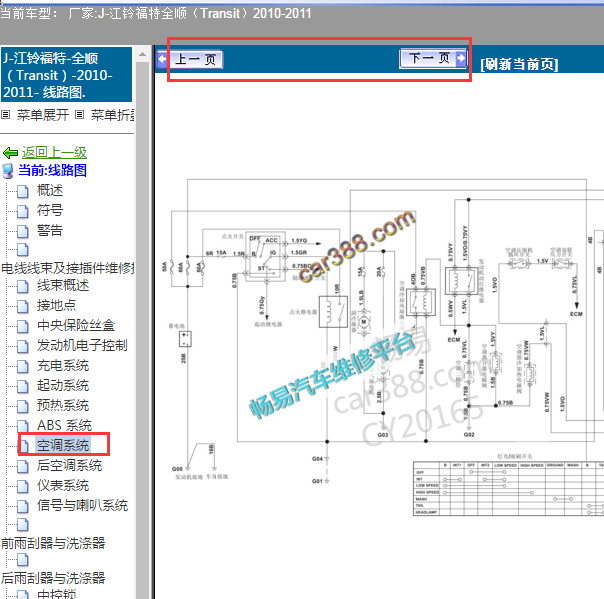Go to next page with 下一页 button
Viewport: 604px width, 599px height.
pos(433,59)
